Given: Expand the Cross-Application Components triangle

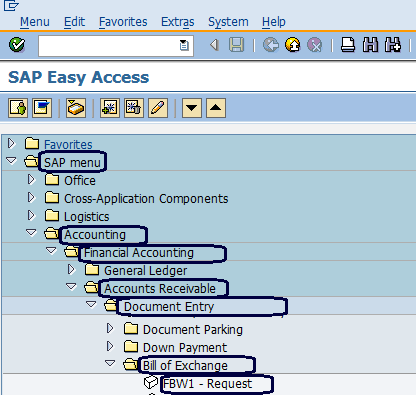Looking at the screenshot, I should tap(31, 198).
